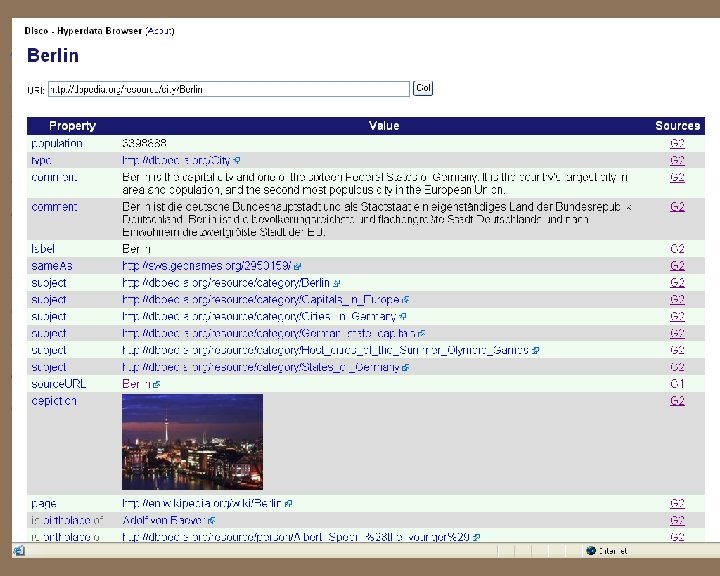Open G2 source in type row

tap(677, 160)
